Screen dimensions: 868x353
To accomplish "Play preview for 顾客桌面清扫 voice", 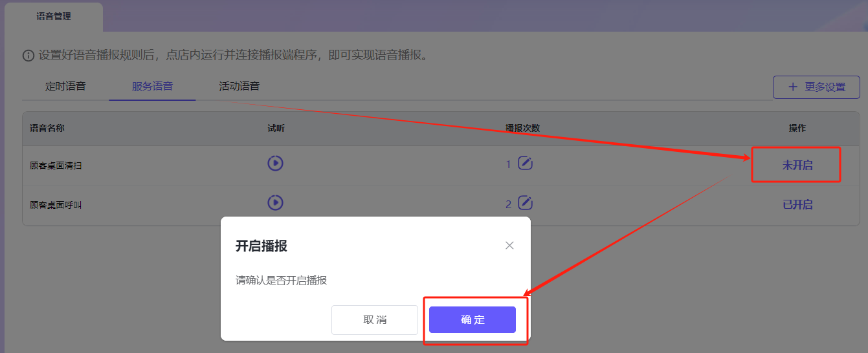I will pos(275,164).
